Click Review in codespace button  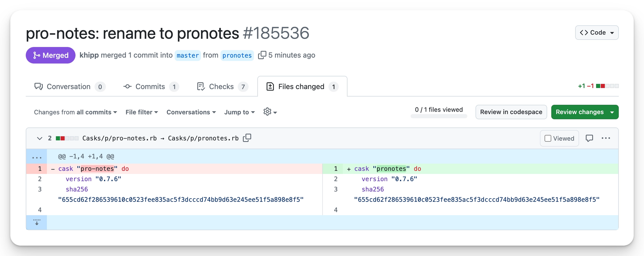tap(511, 112)
